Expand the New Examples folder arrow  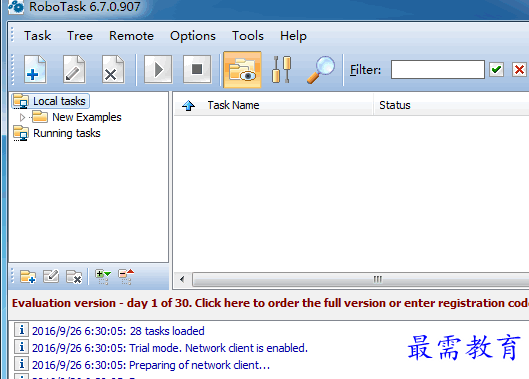(23, 117)
